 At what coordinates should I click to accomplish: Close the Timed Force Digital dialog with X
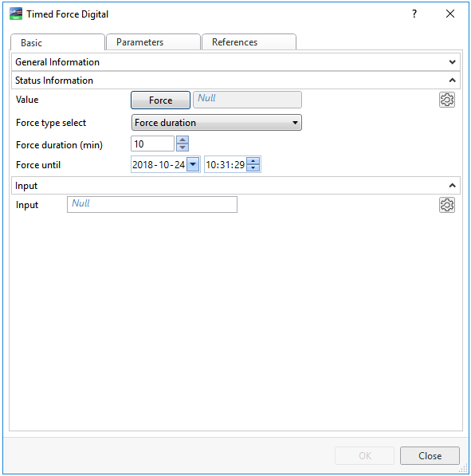450,14
